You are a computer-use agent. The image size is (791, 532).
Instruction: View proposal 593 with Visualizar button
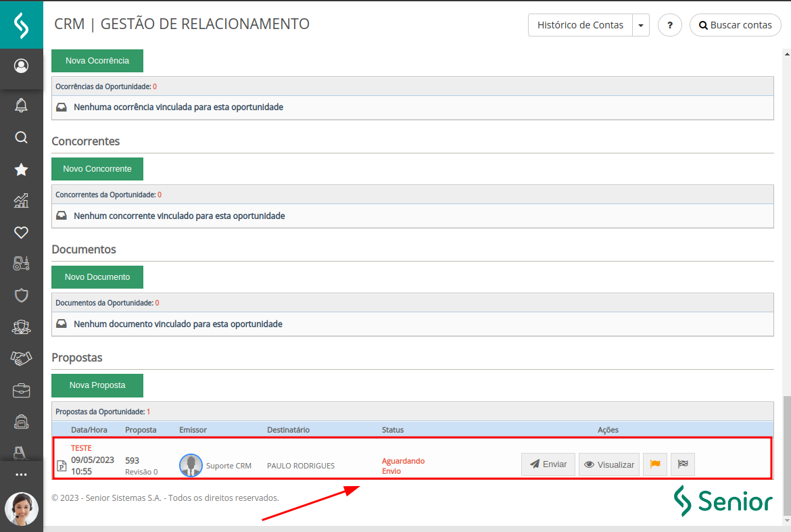tap(609, 464)
